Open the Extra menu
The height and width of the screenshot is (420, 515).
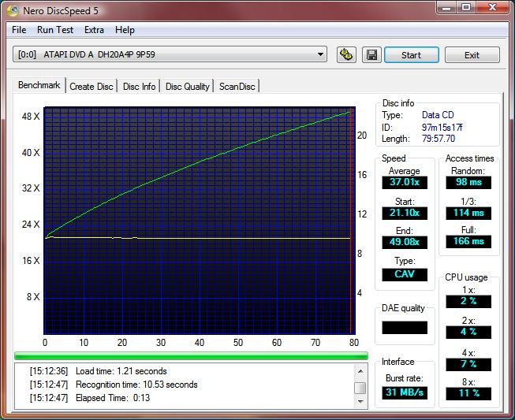click(94, 30)
